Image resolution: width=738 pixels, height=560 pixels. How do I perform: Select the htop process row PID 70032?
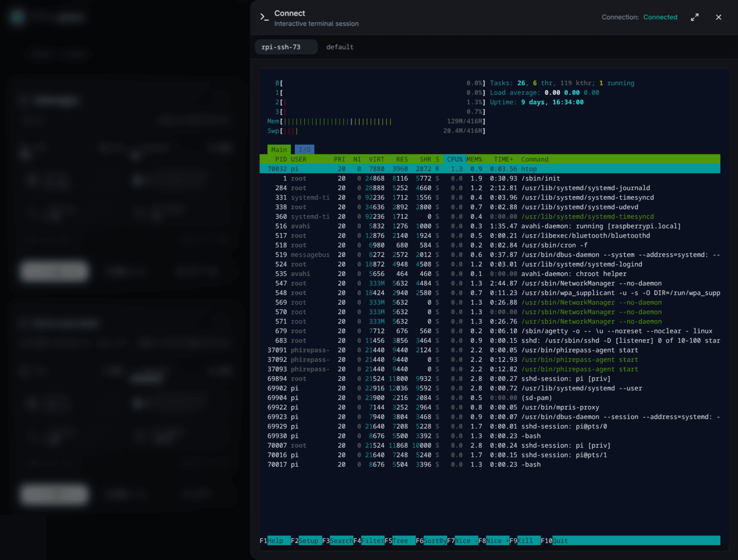[490, 169]
